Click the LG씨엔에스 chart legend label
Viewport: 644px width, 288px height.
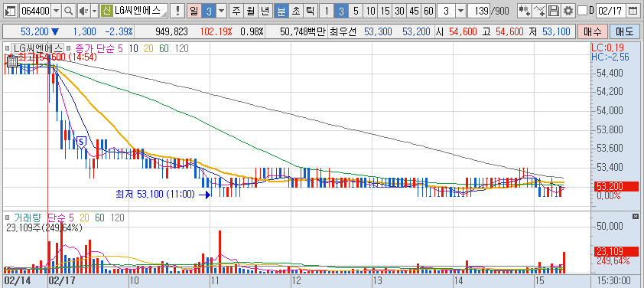[37, 48]
